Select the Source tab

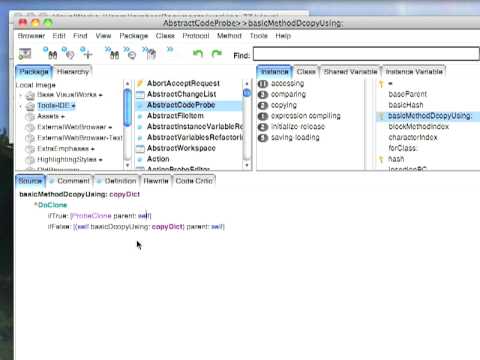tap(30, 181)
